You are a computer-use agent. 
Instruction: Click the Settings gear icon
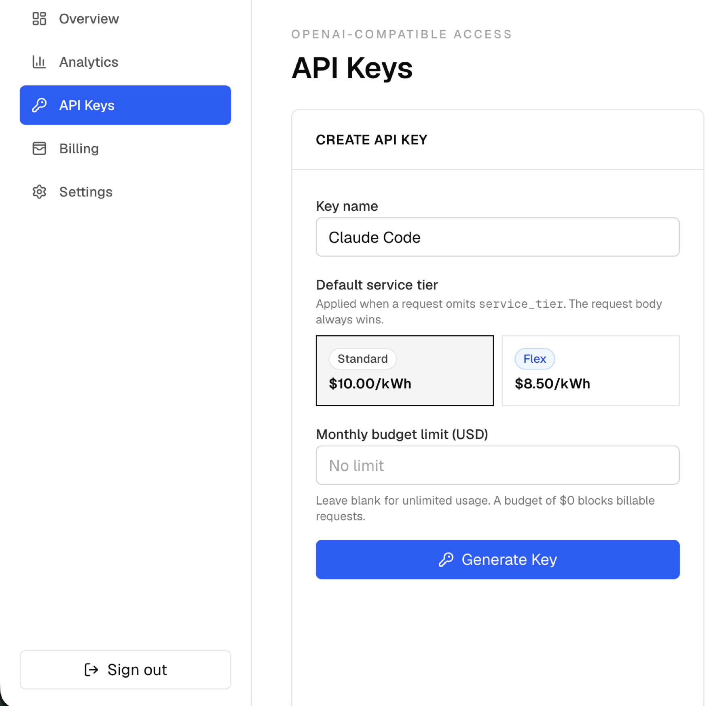pyautogui.click(x=39, y=192)
